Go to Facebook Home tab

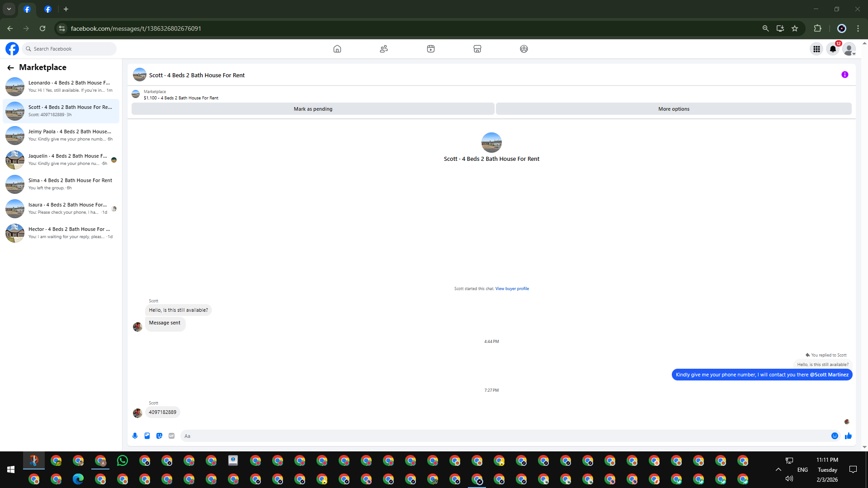pyautogui.click(x=337, y=49)
